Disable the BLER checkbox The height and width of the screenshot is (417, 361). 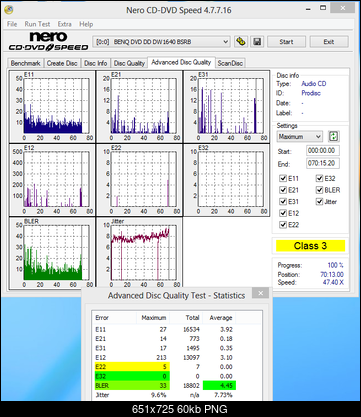[x=319, y=190]
